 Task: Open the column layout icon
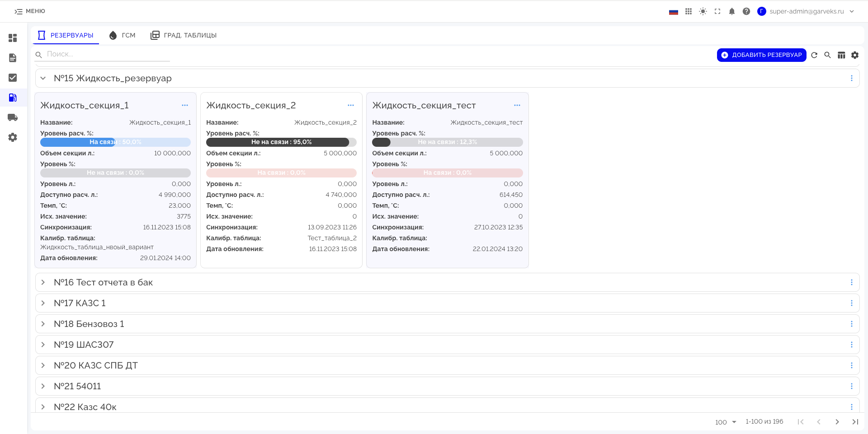pyautogui.click(x=841, y=55)
